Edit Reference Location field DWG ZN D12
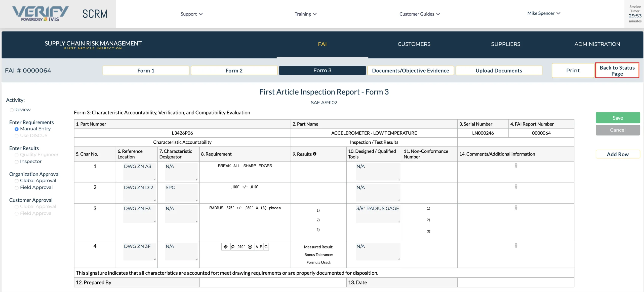644x292 pixels. pos(140,193)
